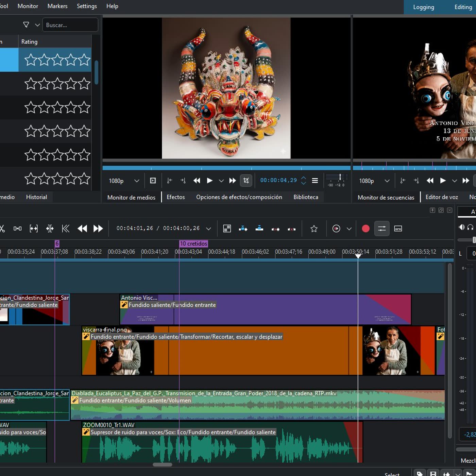
Task: Toggle the track compositing checkerboard icon
Action: click(x=227, y=228)
